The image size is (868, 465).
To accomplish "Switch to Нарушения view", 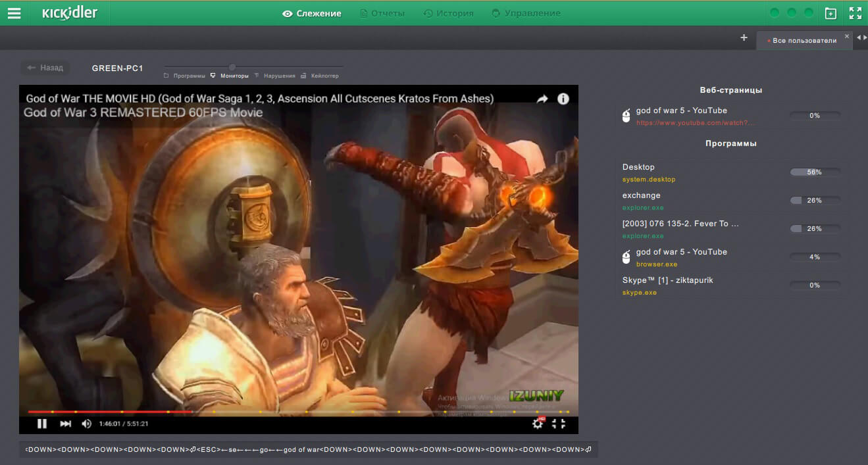I will 275,76.
